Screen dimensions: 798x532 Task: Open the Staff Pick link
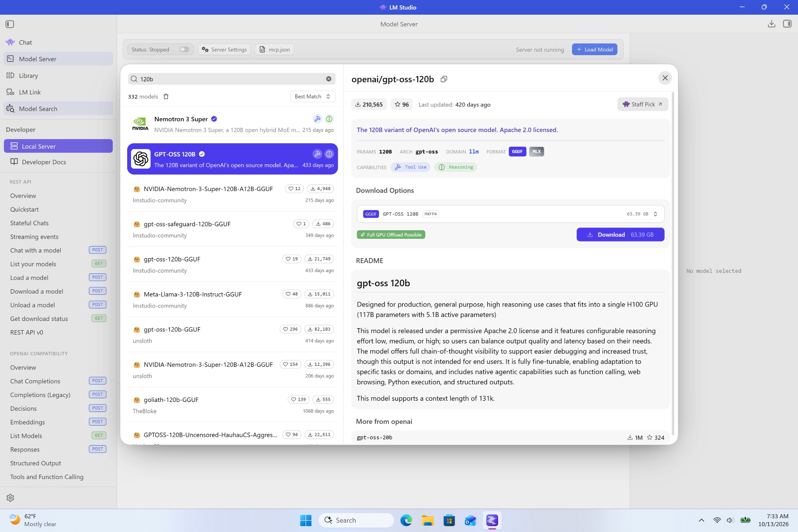[642, 104]
